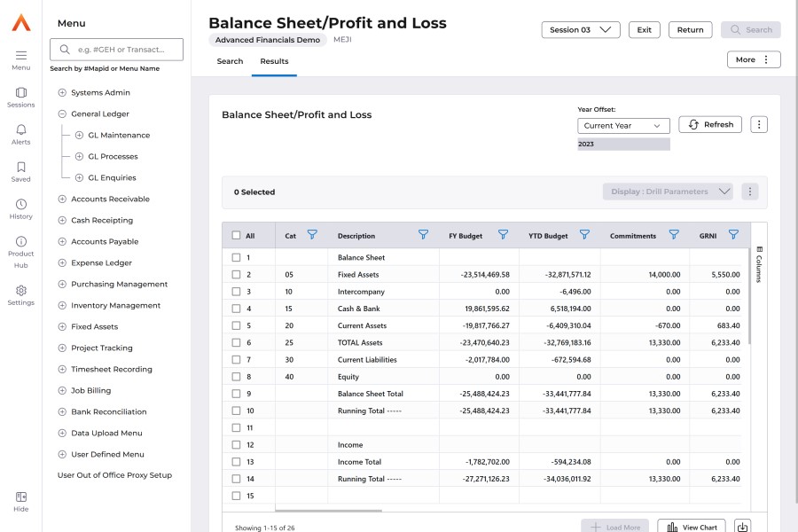Click the Load More button
This screenshot has width=798, height=532.
[614, 527]
